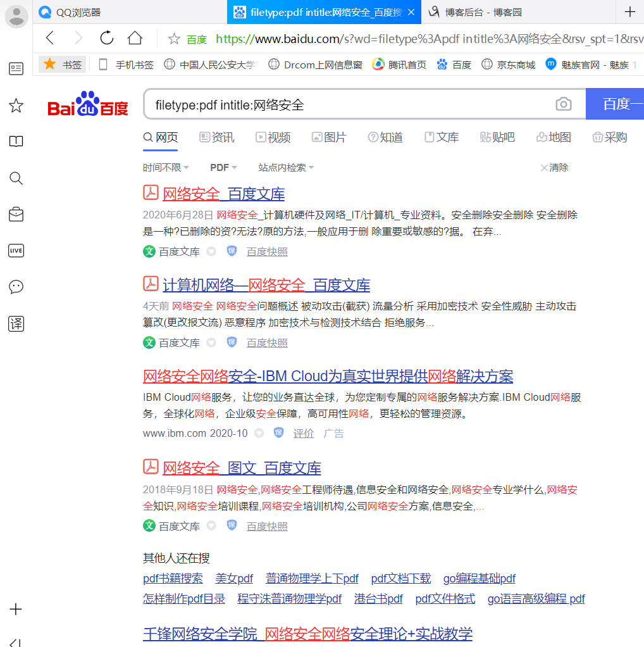Image resolution: width=644 pixels, height=647 pixels.
Task: Open 网络安全_百度文库 result link
Action: 223,194
